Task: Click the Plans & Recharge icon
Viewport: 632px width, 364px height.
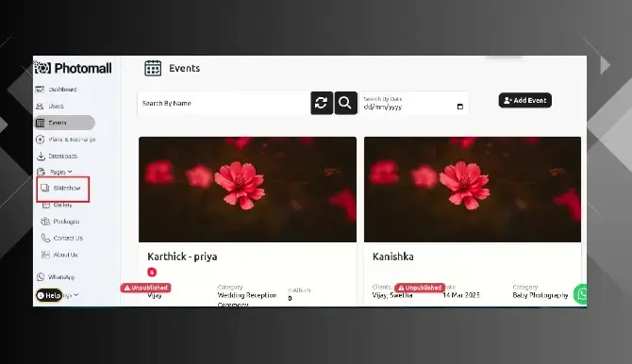Action: point(40,140)
